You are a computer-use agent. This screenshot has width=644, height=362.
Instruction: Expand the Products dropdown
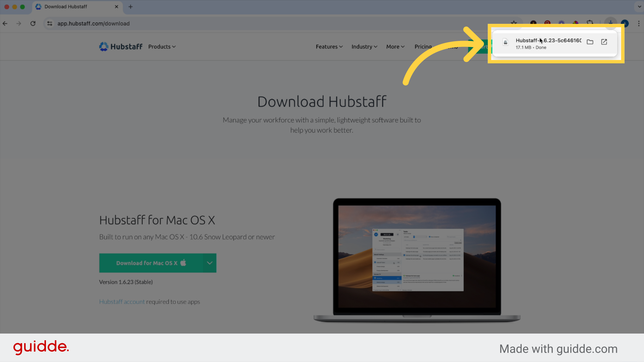click(162, 47)
